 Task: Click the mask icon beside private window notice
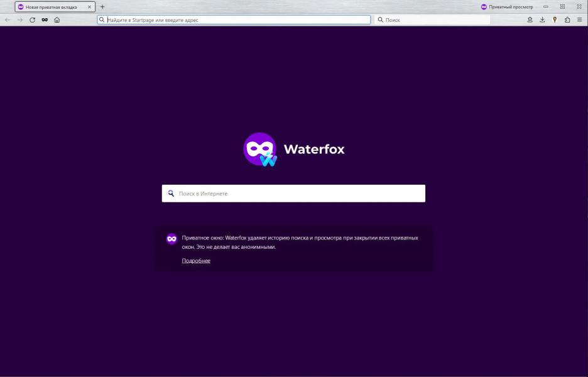point(171,239)
